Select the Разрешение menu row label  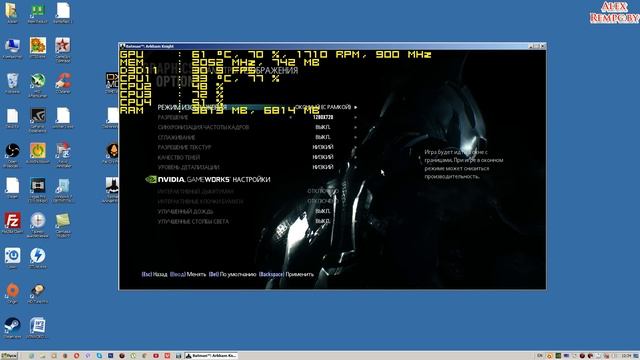tap(173, 117)
